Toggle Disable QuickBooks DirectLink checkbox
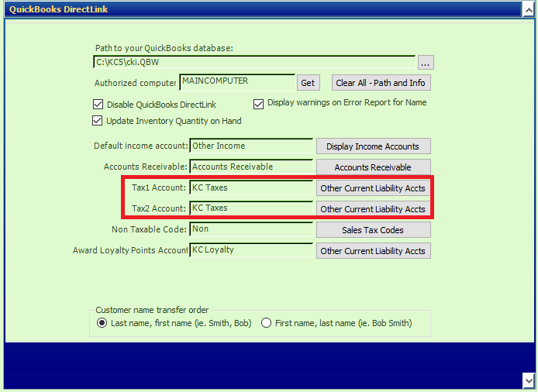 click(x=98, y=105)
